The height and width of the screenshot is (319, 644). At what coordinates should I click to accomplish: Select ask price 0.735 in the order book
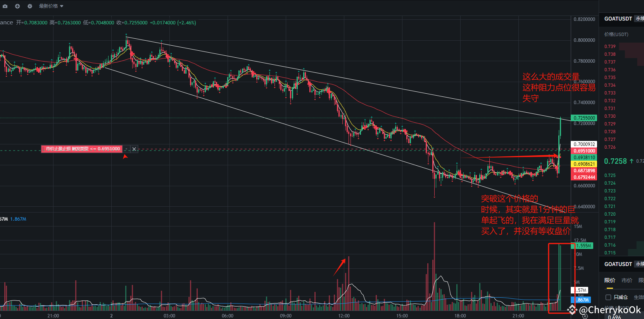pos(610,77)
